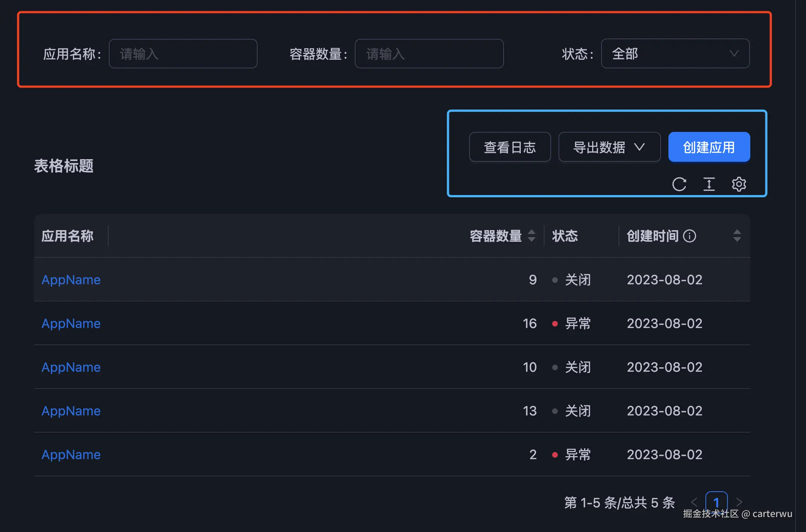This screenshot has width=806, height=532.
Task: Click the 查看日志 button
Action: (510, 147)
